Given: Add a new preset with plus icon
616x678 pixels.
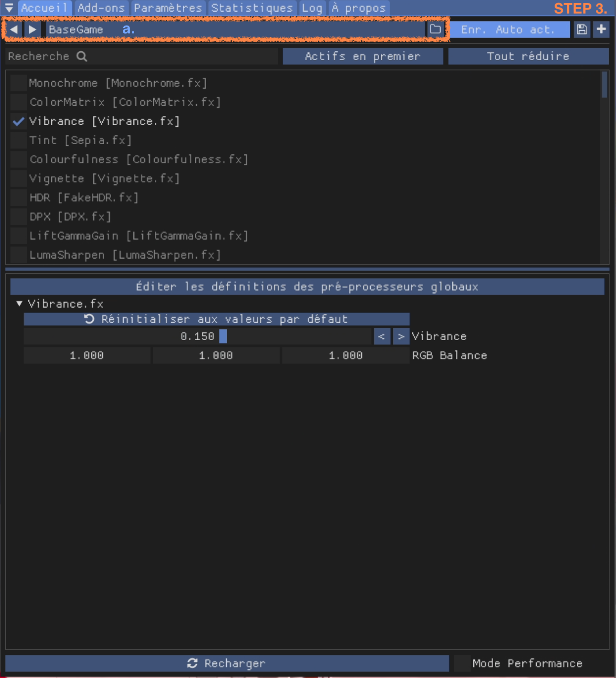Looking at the screenshot, I should click(x=601, y=29).
